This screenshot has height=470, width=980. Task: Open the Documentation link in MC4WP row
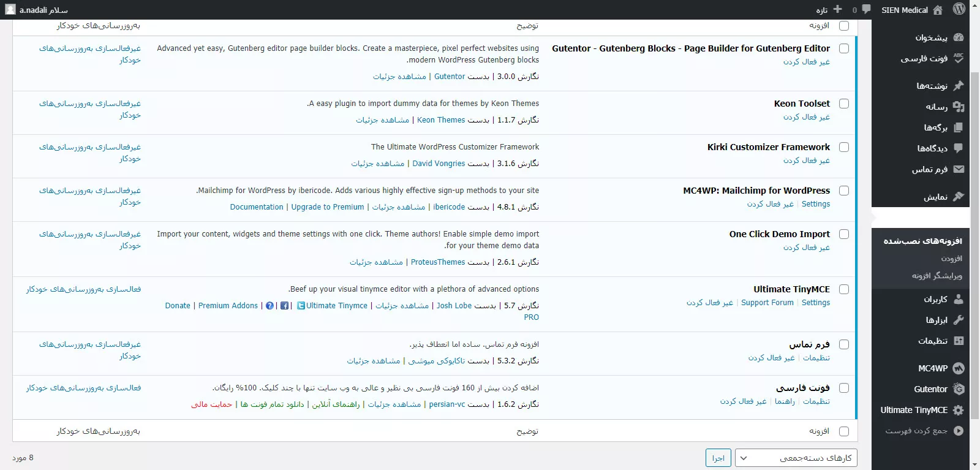[257, 207]
